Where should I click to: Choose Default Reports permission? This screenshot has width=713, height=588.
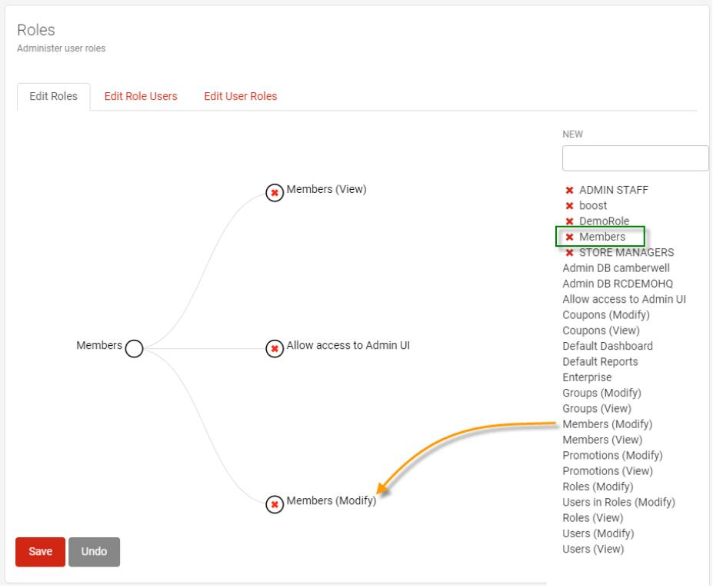tap(600, 362)
